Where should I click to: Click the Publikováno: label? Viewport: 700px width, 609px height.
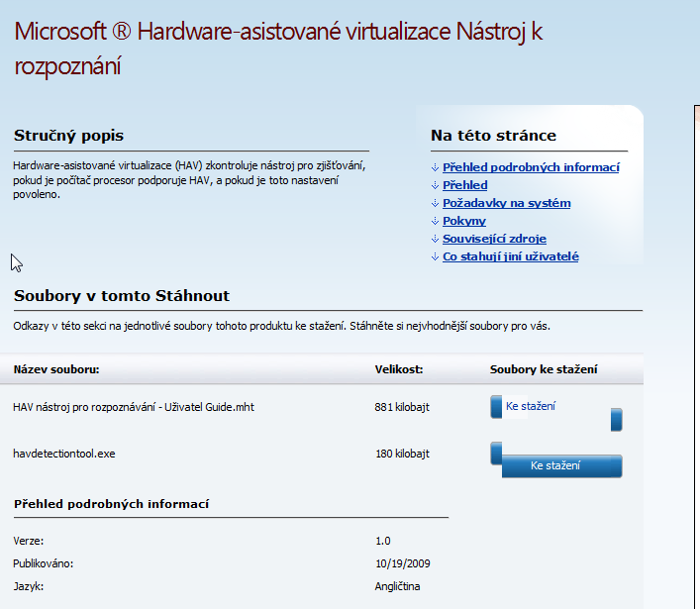(x=44, y=563)
